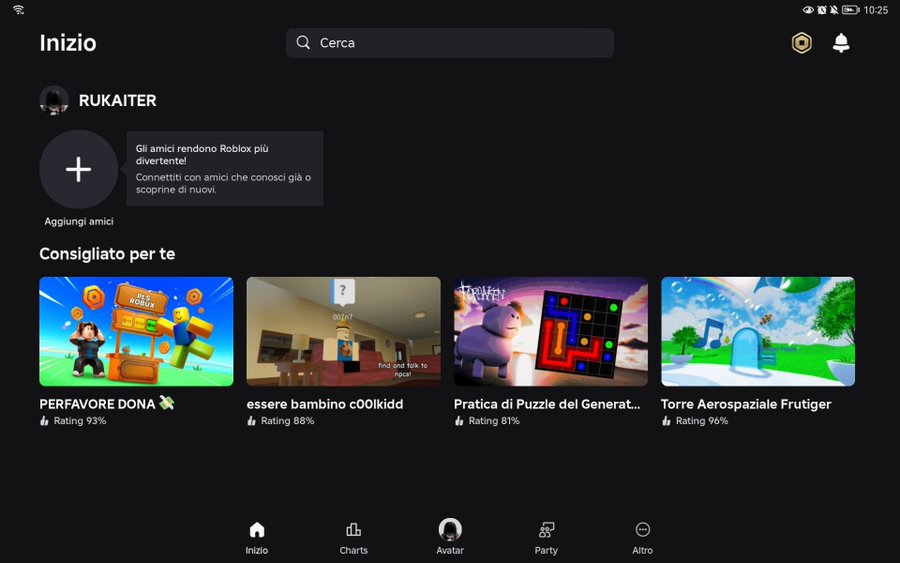Viewport: 900px width, 563px height.
Task: Switch to the Charts tab
Action: (354, 538)
